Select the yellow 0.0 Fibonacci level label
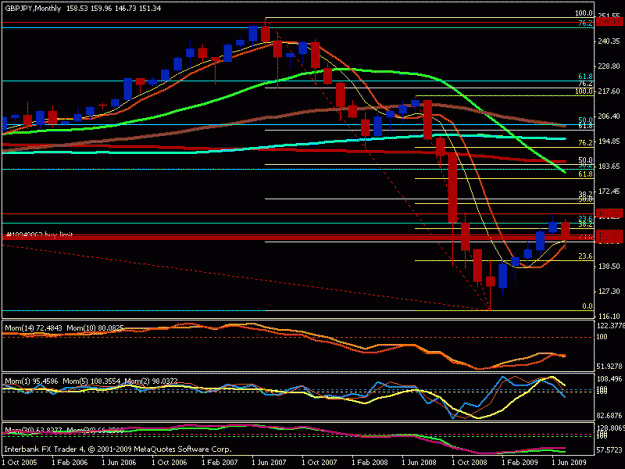 [588, 306]
